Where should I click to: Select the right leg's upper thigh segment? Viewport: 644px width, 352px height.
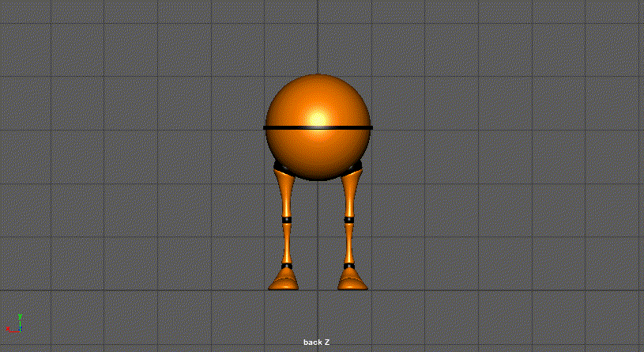(351, 193)
